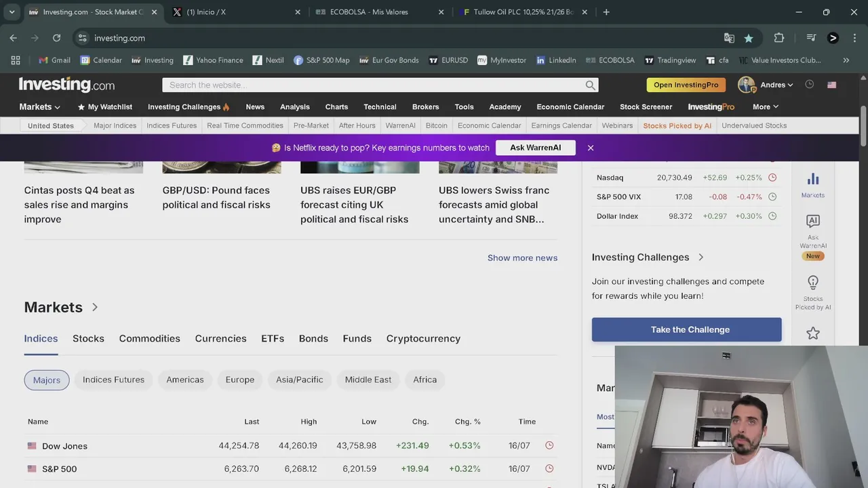This screenshot has height=488, width=868.
Task: Open Ask WarrenAI sidebar icon
Action: point(813,237)
